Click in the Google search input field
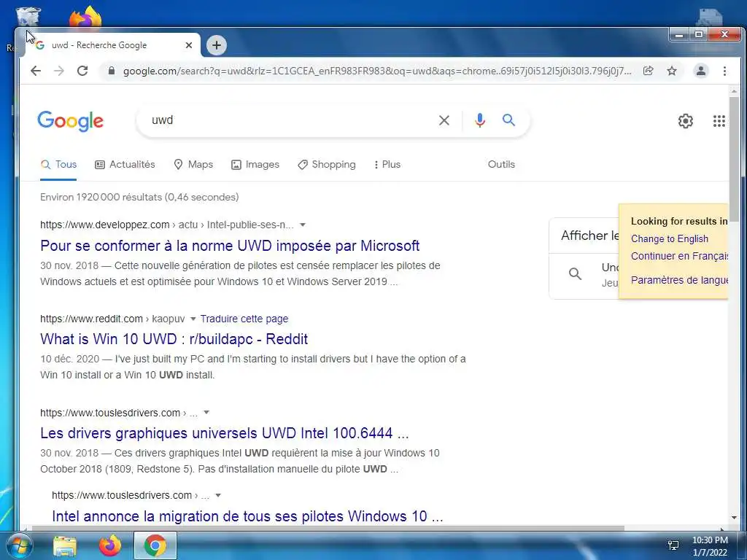747x560 pixels. (x=290, y=120)
